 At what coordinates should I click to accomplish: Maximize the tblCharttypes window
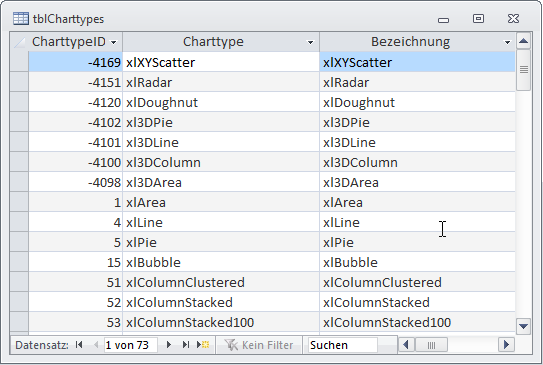pos(479,19)
